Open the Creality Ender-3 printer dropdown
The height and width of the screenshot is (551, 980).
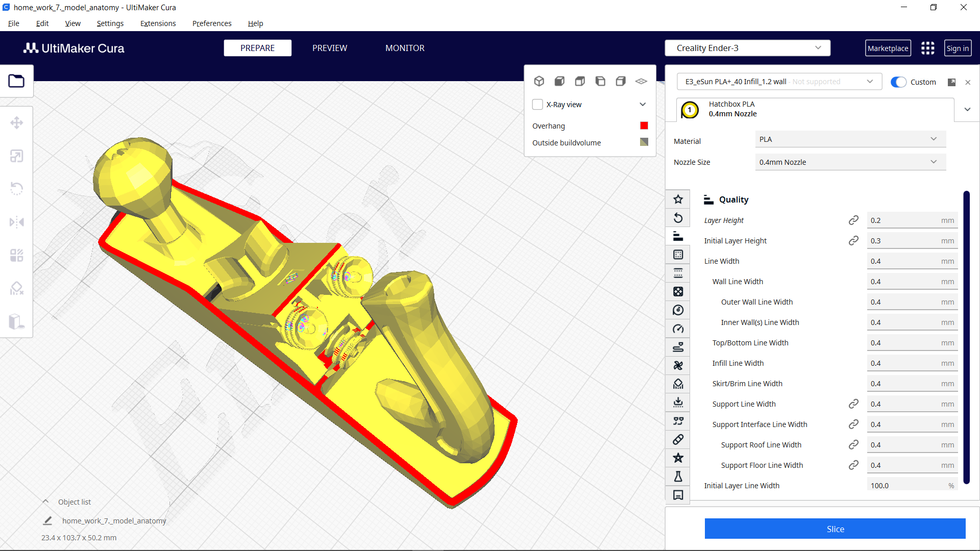tap(747, 47)
